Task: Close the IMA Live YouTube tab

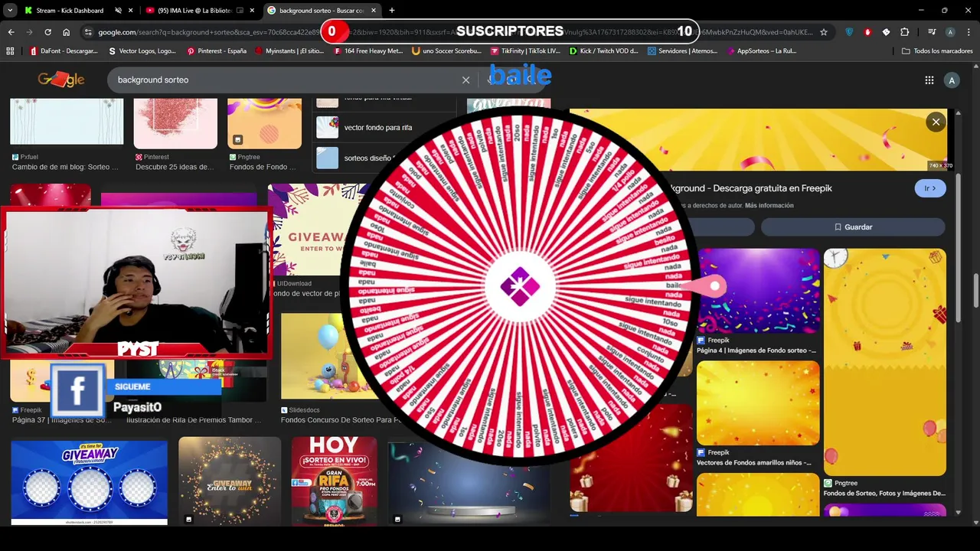Action: pos(252,11)
